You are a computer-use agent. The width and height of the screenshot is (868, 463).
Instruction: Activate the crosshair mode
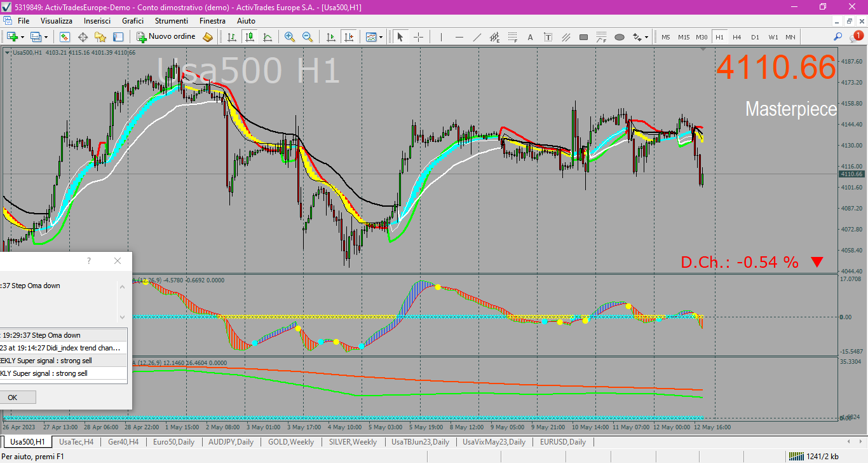[418, 37]
